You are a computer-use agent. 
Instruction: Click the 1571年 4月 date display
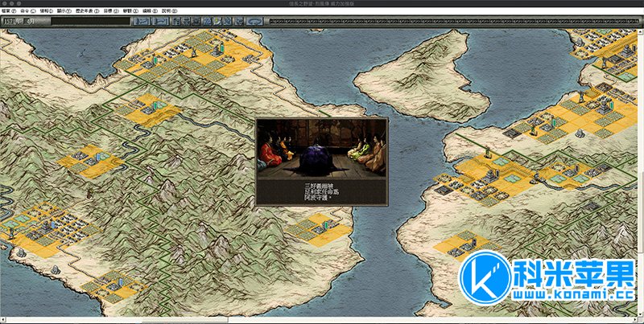[19, 22]
